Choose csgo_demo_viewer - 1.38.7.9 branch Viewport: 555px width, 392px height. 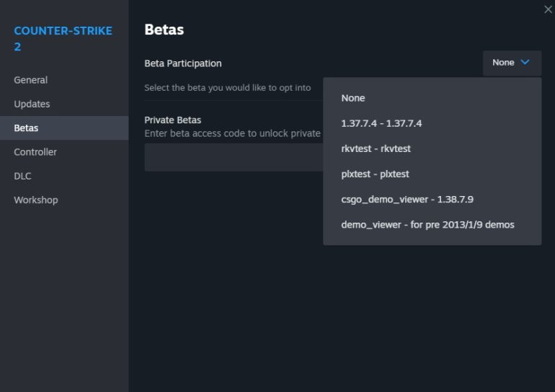coord(407,199)
